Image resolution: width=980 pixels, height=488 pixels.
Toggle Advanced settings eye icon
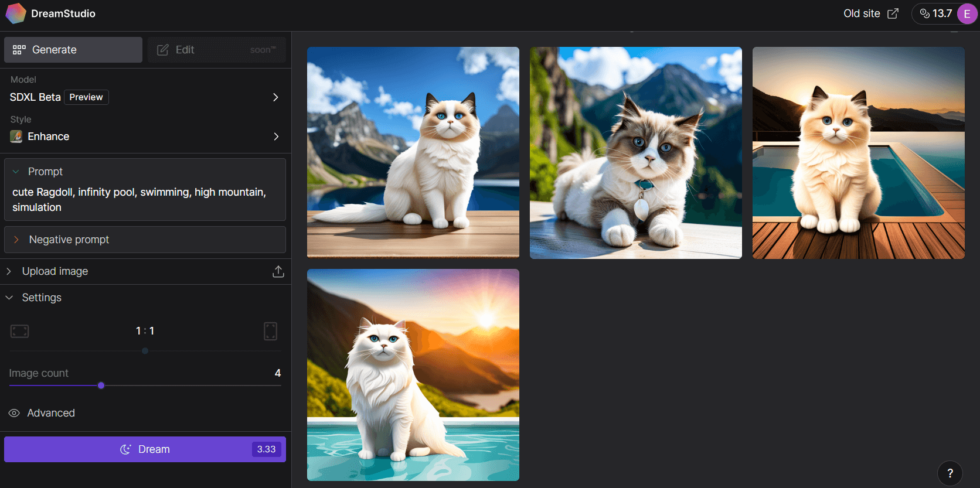coord(15,413)
